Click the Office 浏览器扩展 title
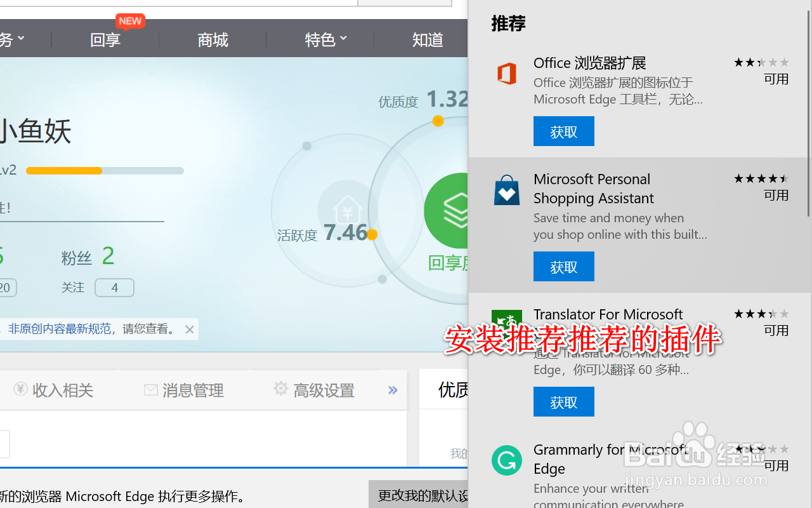This screenshot has width=812, height=508. tap(589, 63)
